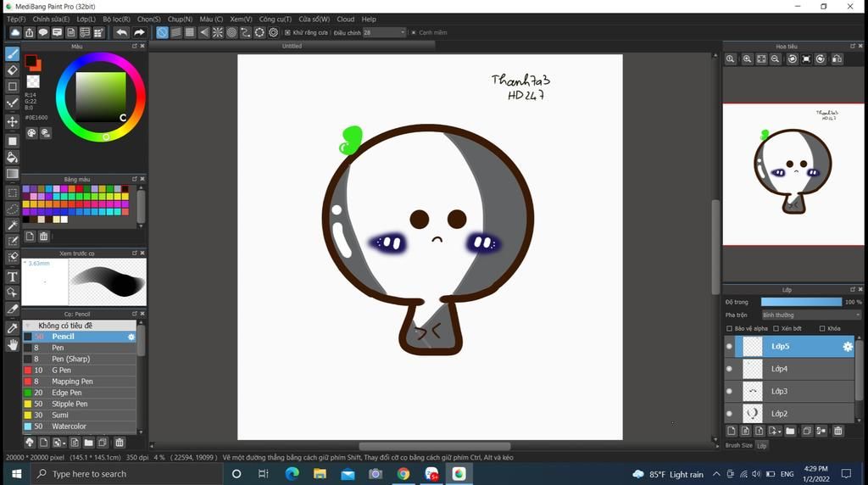Enable Bảo vệ alpha checkbox
Viewport: 868px width, 485px height.
click(729, 328)
